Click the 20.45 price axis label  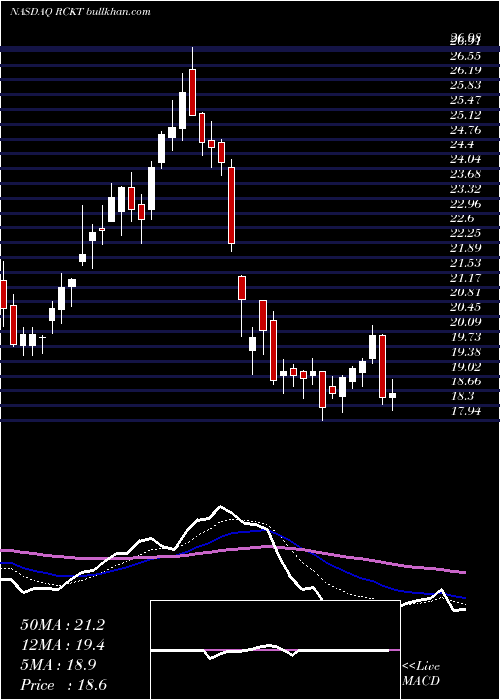[x=468, y=307]
